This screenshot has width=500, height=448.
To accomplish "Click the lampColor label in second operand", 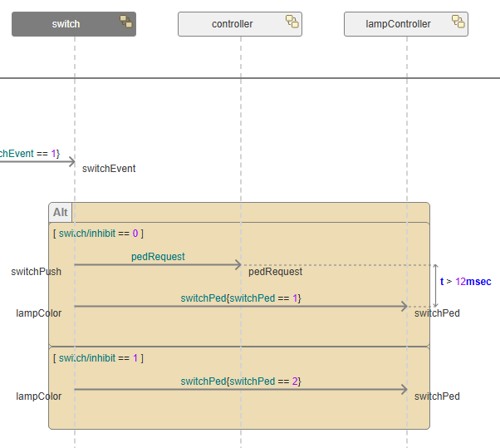I will coord(38,396).
